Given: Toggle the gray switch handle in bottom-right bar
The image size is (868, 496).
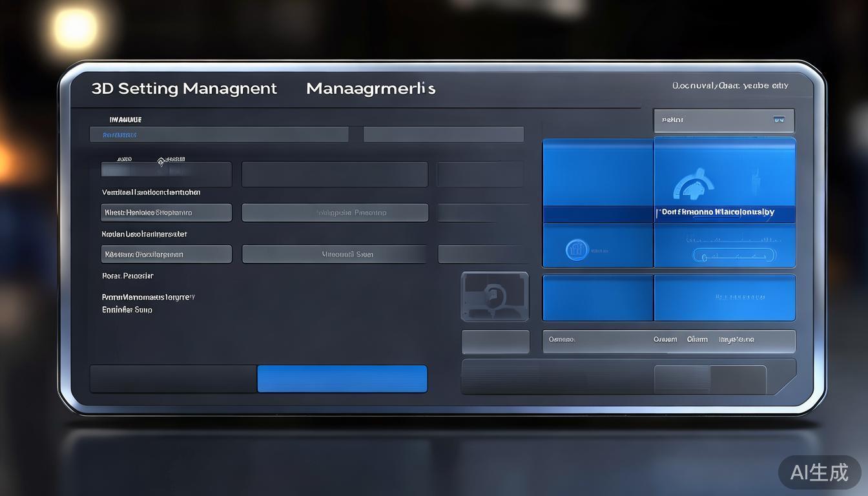Looking at the screenshot, I should click(x=710, y=379).
